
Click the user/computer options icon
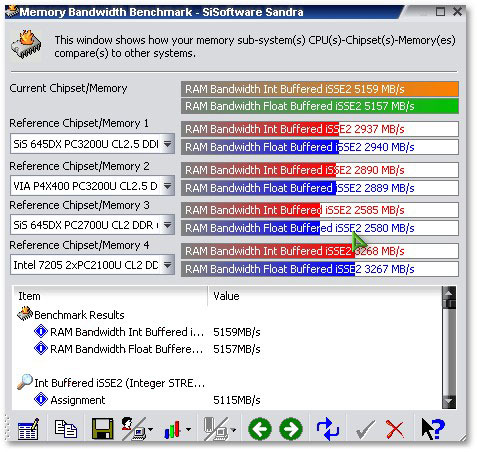133,429
